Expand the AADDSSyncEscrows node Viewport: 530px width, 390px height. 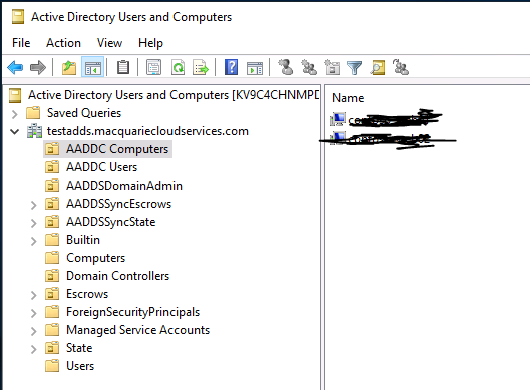coord(33,205)
